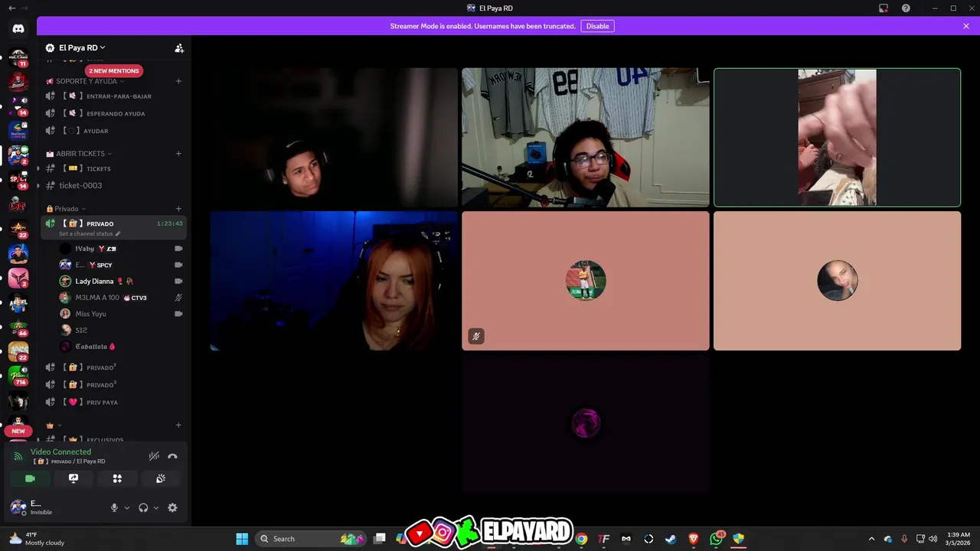980x551 pixels.
Task: Start an activity from voice panel
Action: click(117, 478)
